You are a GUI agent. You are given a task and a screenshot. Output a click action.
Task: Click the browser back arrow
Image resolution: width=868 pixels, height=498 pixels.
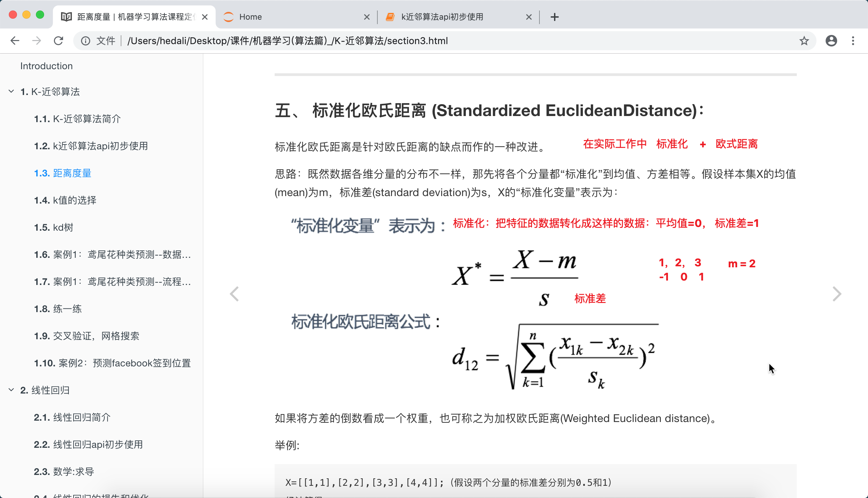(x=15, y=41)
